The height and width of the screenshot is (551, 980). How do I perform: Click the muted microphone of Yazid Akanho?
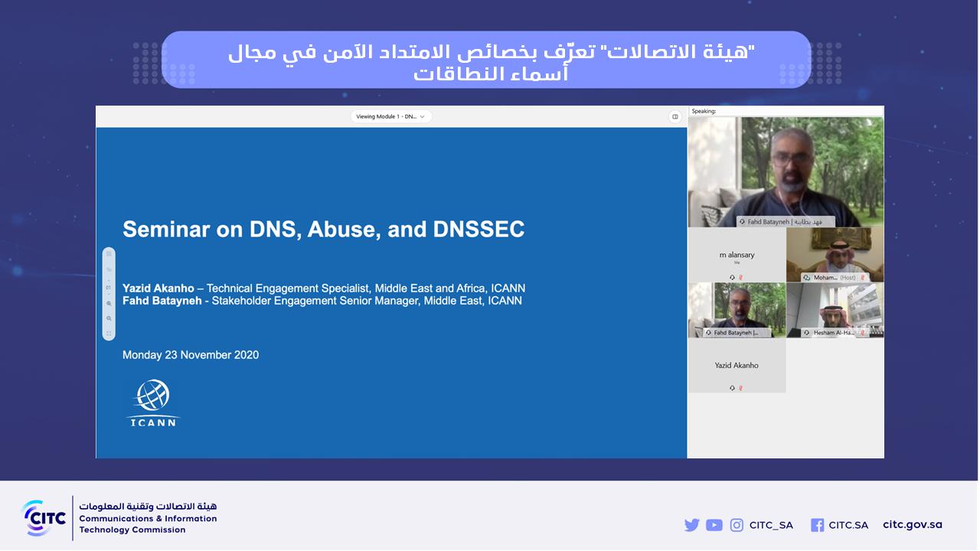pyautogui.click(x=740, y=388)
